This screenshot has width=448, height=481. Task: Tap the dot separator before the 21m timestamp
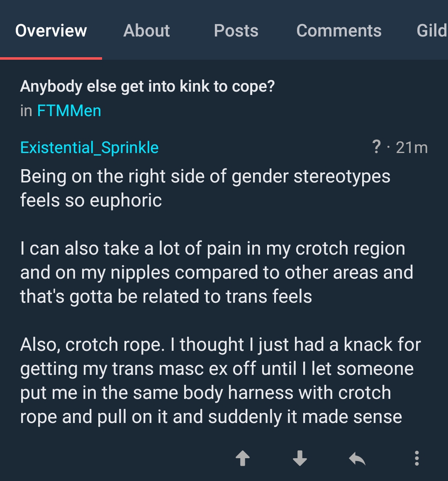coord(388,148)
